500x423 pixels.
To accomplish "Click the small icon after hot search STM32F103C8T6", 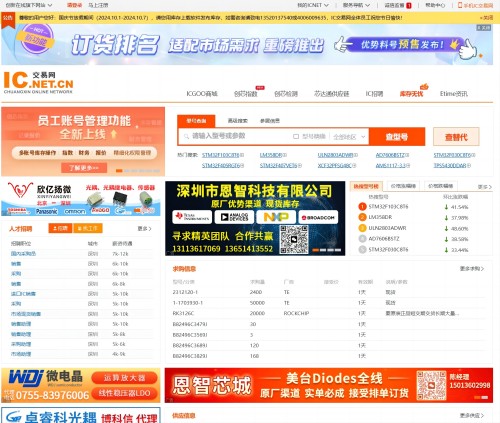I will [242, 155].
